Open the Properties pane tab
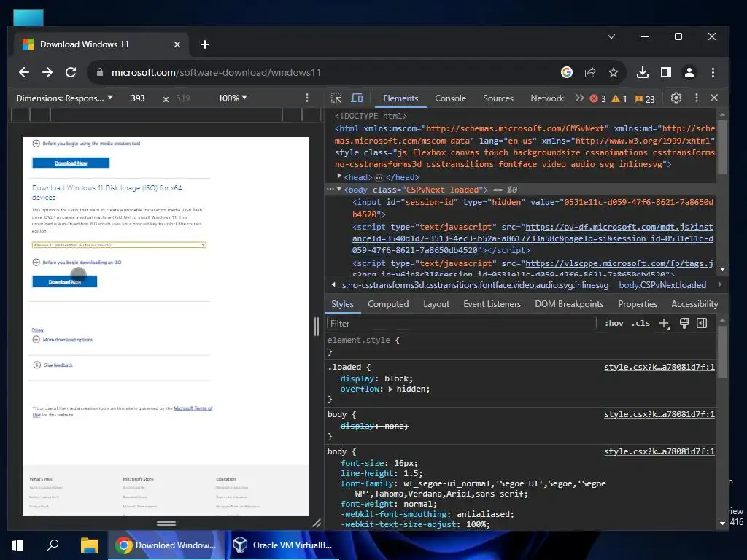 pos(638,304)
